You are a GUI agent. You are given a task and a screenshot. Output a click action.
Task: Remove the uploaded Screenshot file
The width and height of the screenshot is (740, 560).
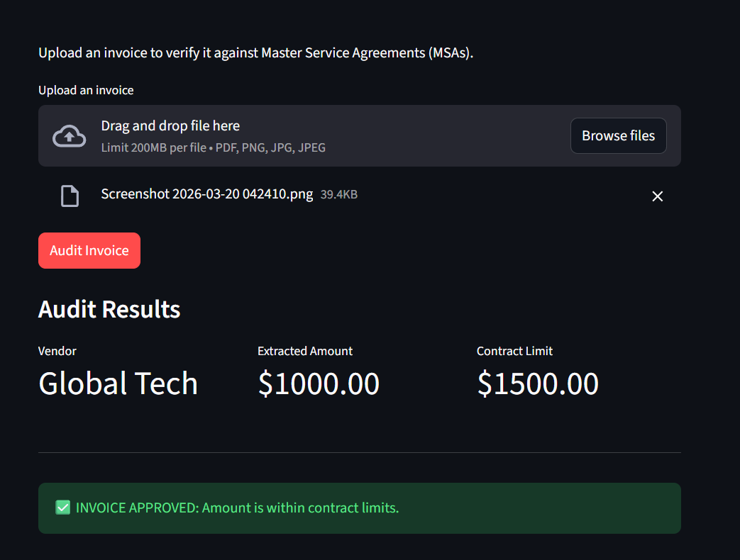(x=658, y=196)
